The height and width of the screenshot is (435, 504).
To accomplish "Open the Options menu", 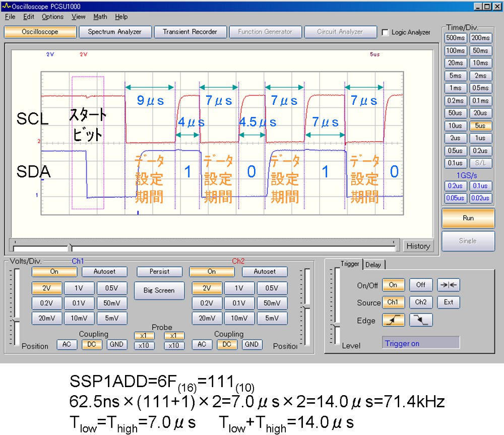I will (x=52, y=17).
